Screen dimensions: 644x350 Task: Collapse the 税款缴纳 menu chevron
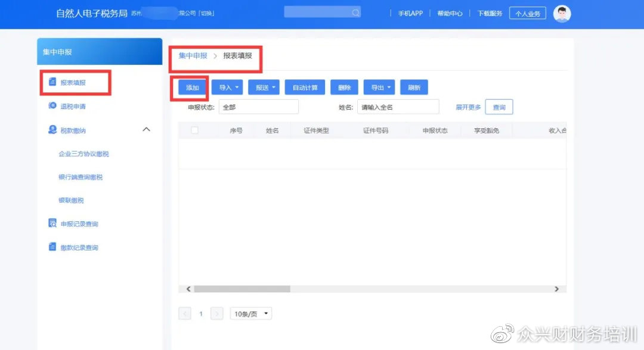[146, 129]
